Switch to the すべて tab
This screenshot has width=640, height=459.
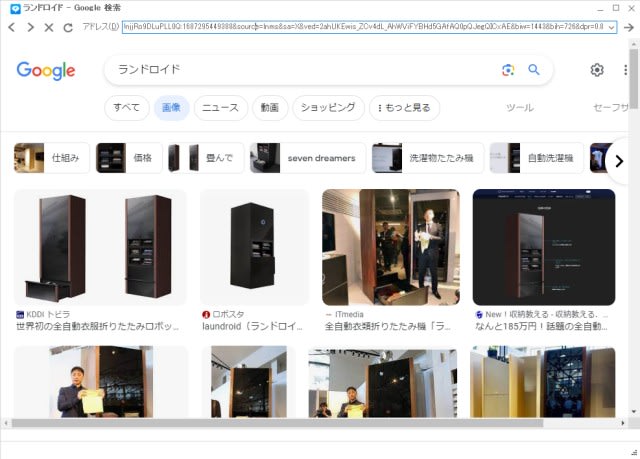[127, 108]
